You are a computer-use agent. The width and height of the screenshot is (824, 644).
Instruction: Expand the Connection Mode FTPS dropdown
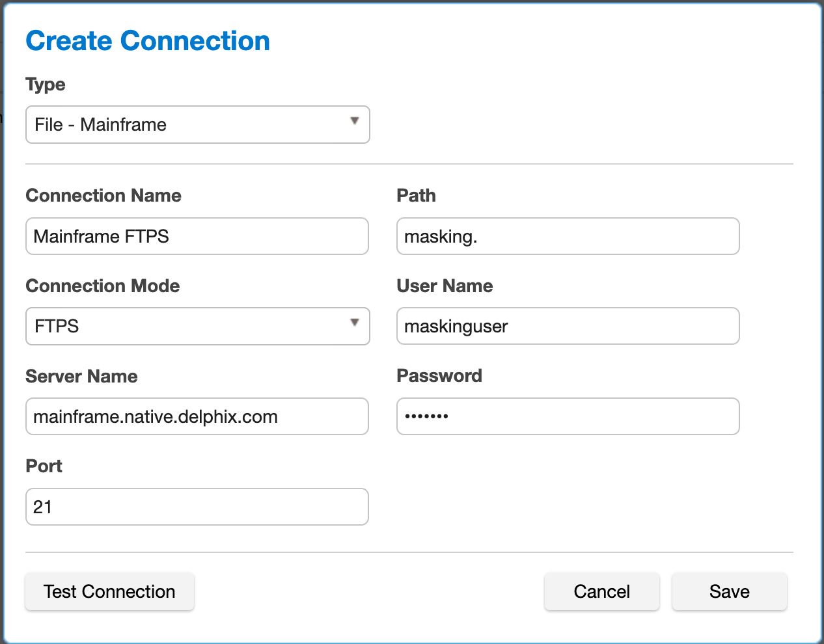click(x=197, y=326)
